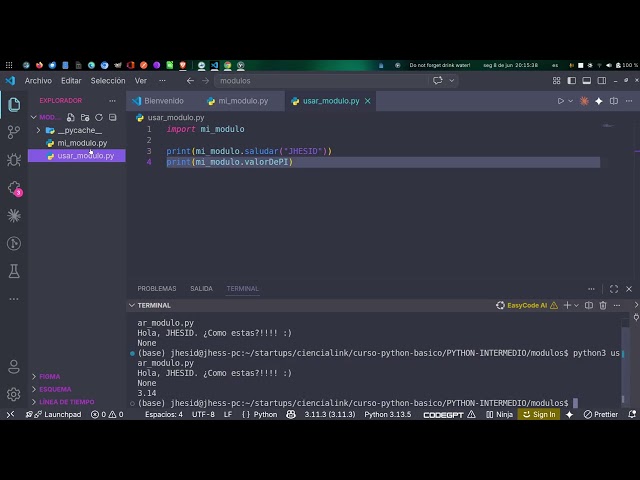Viewport: 640px width, 480px height.
Task: Collapse all folders in explorer
Action: tap(113, 118)
